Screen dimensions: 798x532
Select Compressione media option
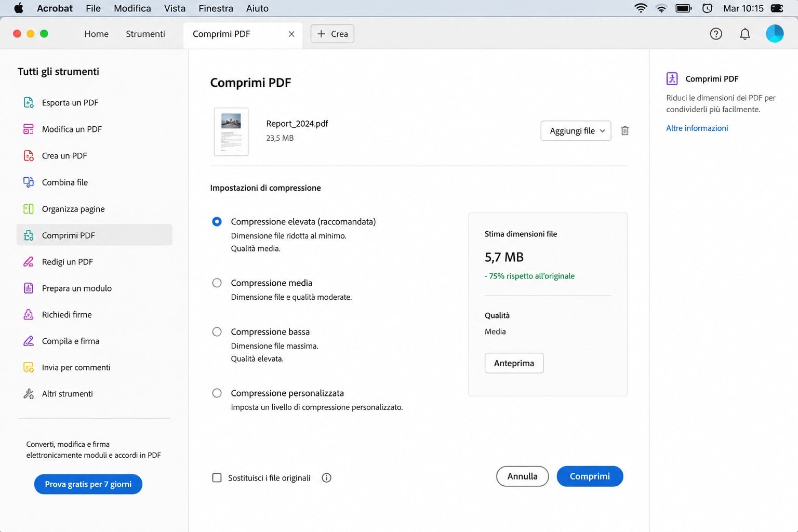[x=217, y=283]
